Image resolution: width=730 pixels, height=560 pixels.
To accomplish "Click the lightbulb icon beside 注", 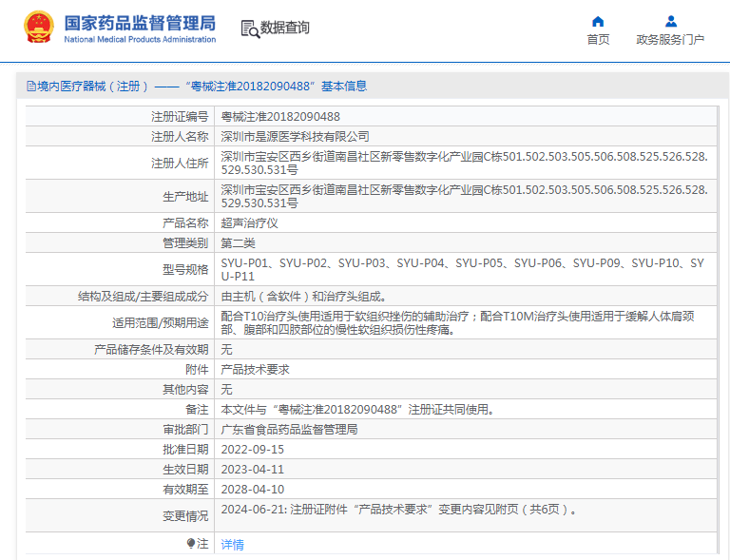I will point(191,543).
